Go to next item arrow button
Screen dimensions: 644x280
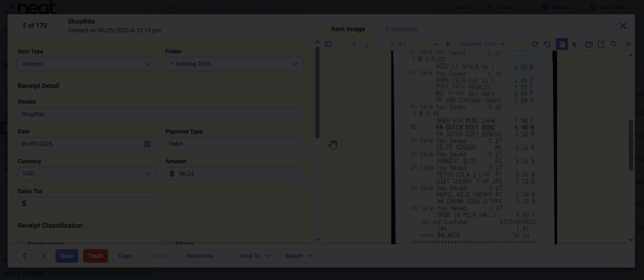[x=44, y=256]
